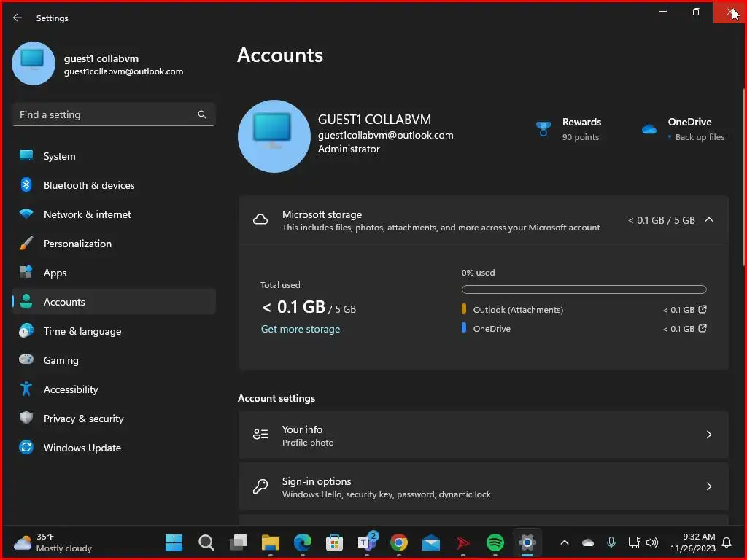The image size is (747, 560).
Task: Open the Mail app from taskbar
Action: [x=430, y=542]
